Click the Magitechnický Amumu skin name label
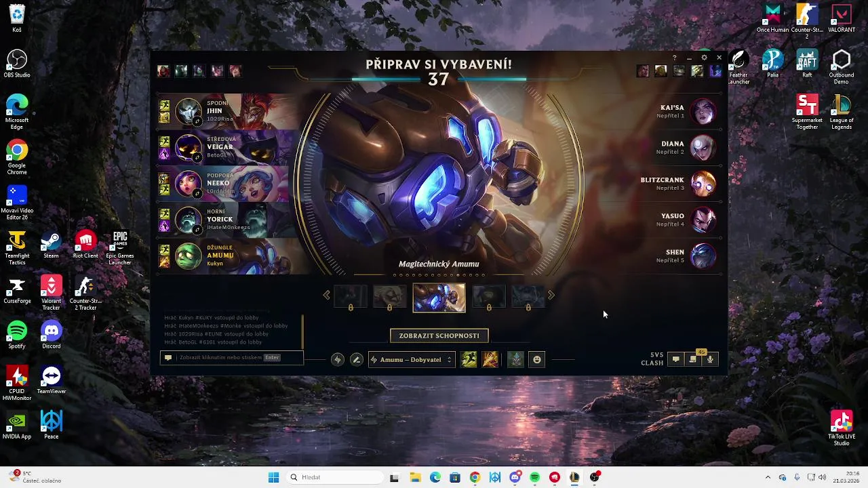This screenshot has width=868, height=488. pos(439,264)
